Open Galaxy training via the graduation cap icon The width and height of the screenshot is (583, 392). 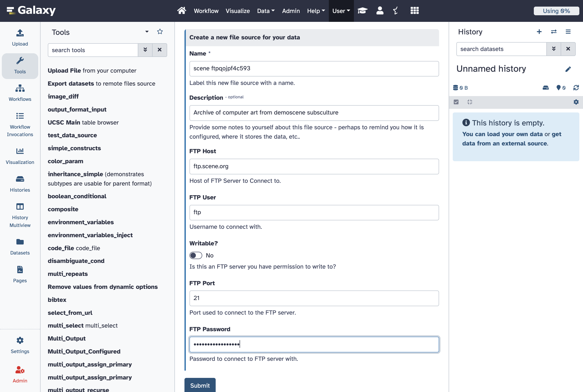[362, 11]
